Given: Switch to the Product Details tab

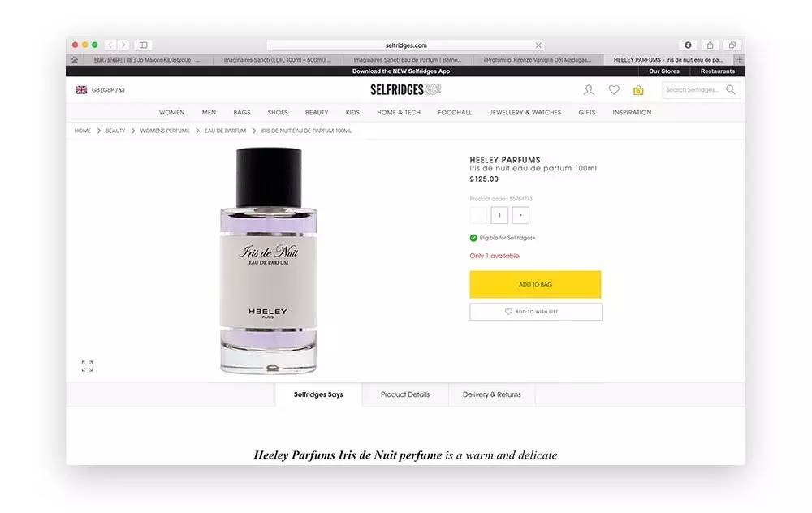Looking at the screenshot, I should pos(405,394).
